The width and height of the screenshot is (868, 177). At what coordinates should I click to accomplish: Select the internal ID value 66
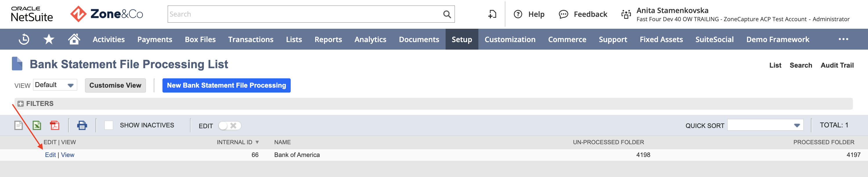pos(255,155)
